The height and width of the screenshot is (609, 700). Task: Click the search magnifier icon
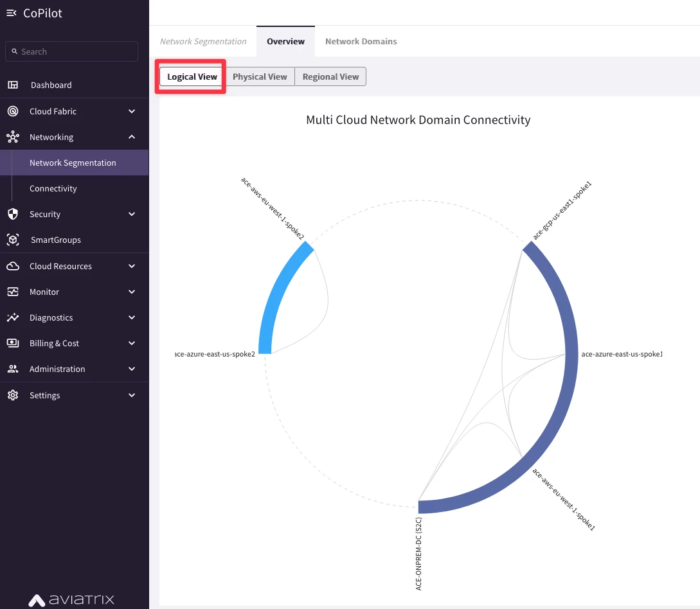(x=15, y=51)
